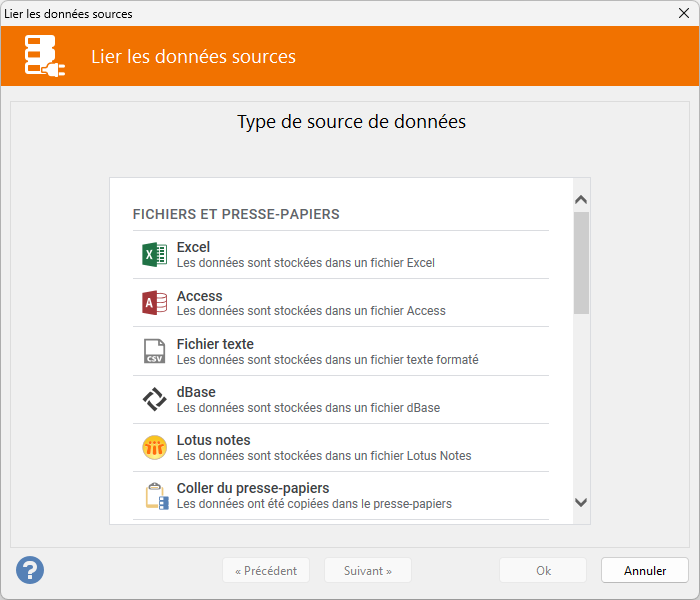This screenshot has height=600, width=700.
Task: Select the dBase file source entry
Action: tap(196, 392)
